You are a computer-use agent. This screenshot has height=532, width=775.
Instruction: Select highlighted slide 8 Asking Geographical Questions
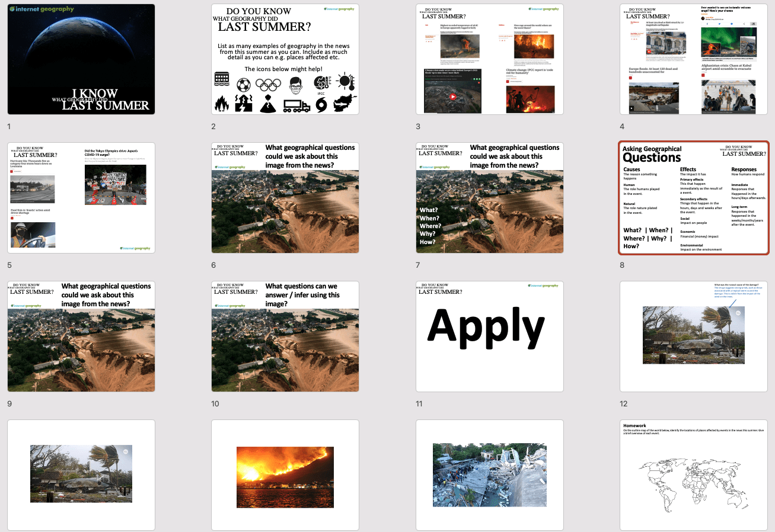click(694, 198)
